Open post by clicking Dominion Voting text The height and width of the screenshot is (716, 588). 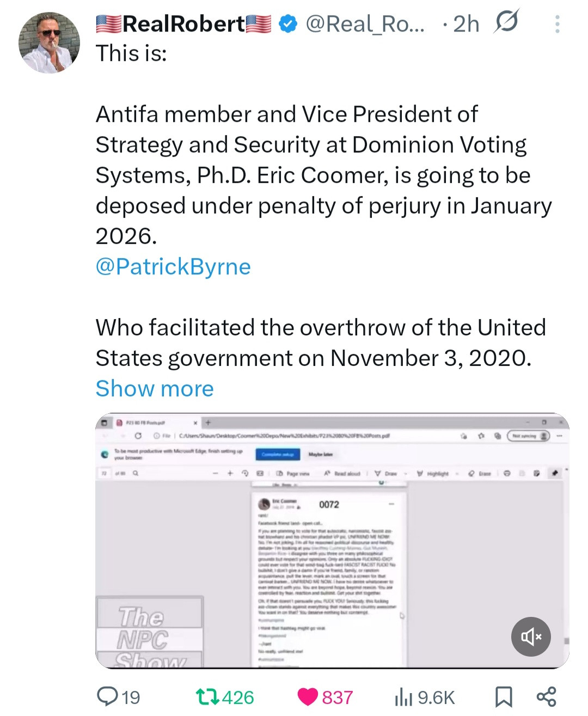(439, 145)
